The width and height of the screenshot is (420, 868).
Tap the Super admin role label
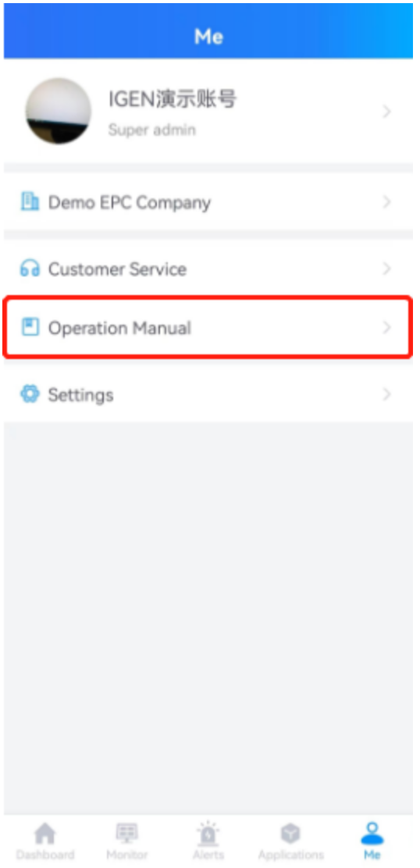click(151, 130)
